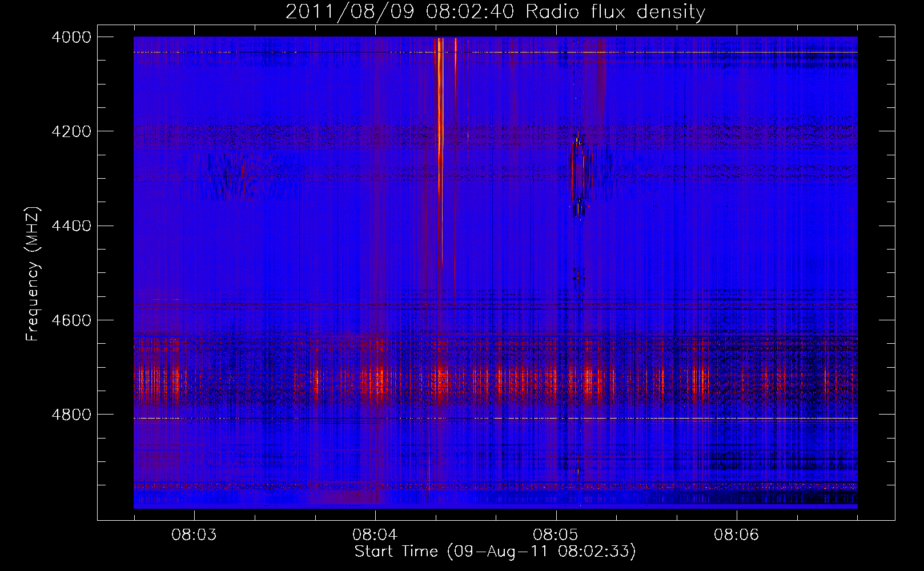Image resolution: width=924 pixels, height=571 pixels.
Task: Click the 4600 frequency tick label
Action: (x=71, y=320)
